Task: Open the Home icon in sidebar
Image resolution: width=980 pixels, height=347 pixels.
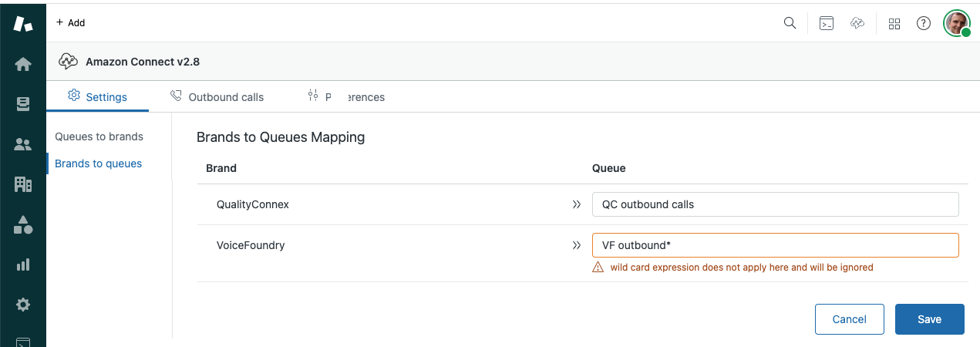Action: 23,64
